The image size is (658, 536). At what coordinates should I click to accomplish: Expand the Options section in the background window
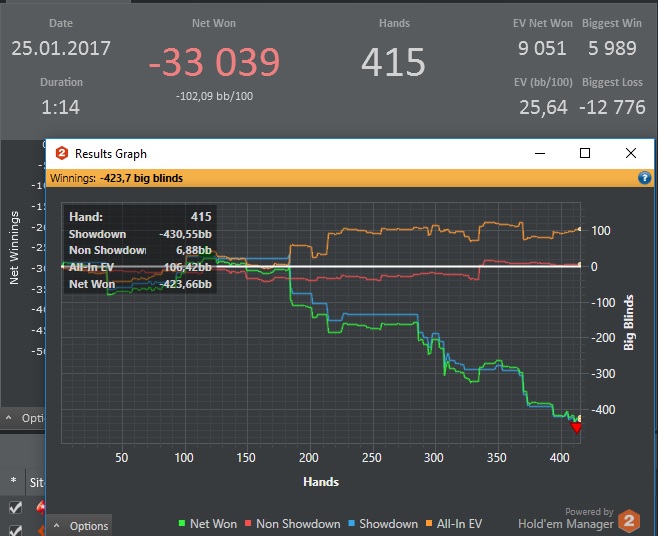click(x=23, y=418)
